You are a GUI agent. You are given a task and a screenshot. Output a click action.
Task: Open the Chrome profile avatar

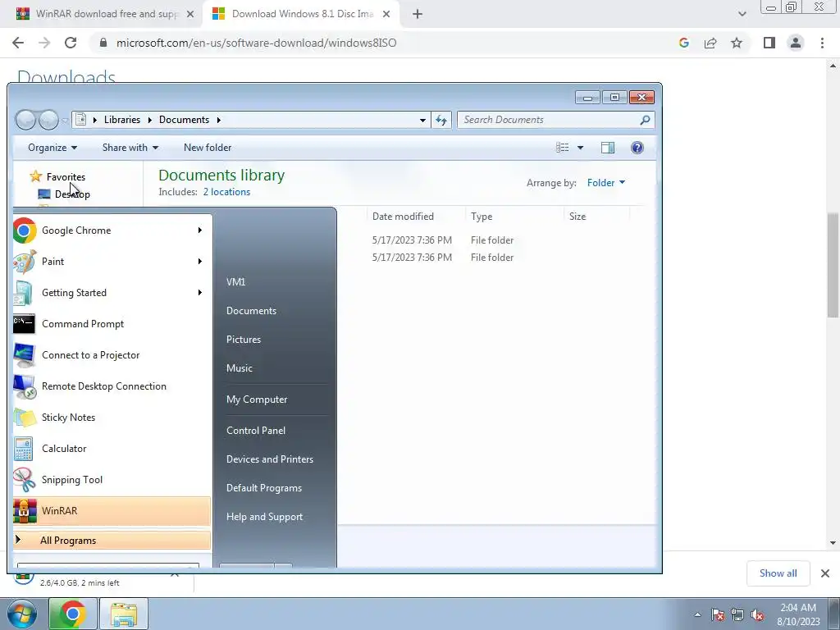click(x=796, y=43)
